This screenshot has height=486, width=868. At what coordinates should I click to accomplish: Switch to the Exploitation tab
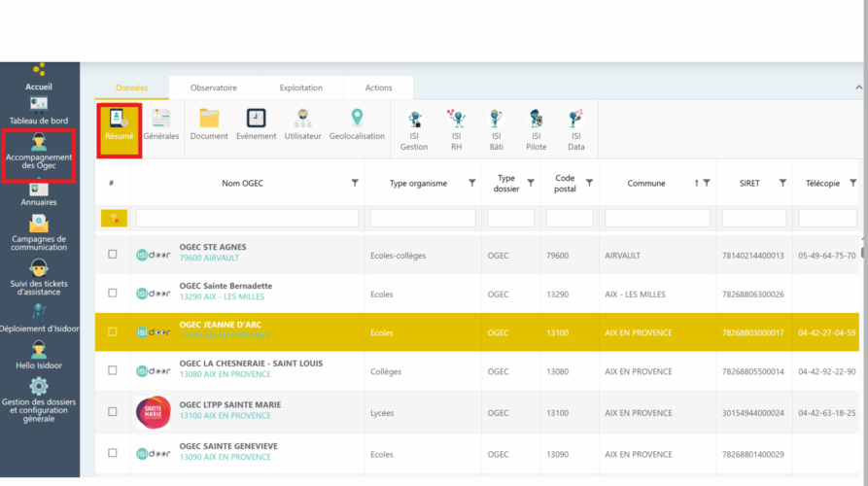coord(301,87)
